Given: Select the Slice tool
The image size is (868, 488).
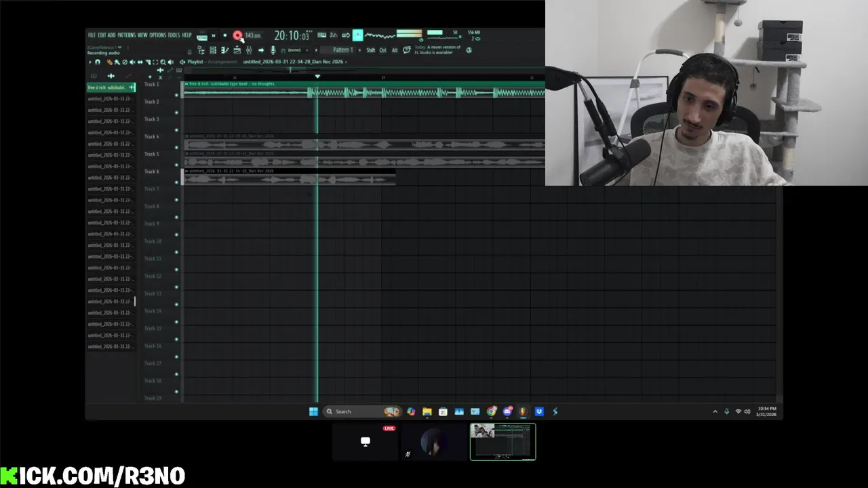Looking at the screenshot, I should pos(148,62).
